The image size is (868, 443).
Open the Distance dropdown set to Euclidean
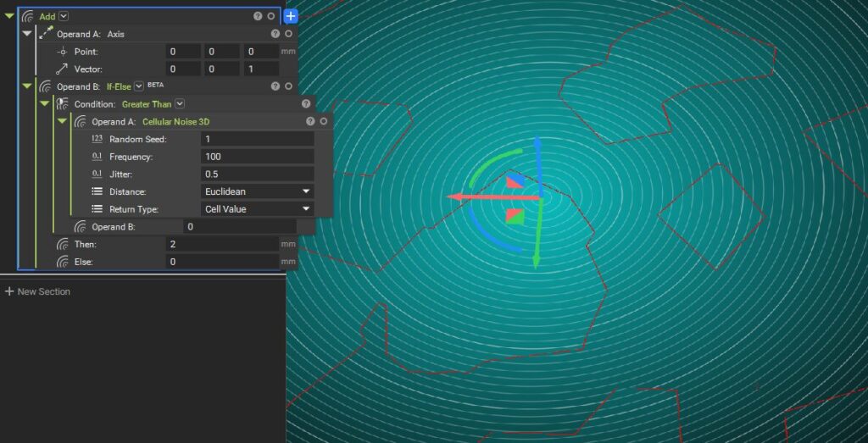(x=258, y=191)
